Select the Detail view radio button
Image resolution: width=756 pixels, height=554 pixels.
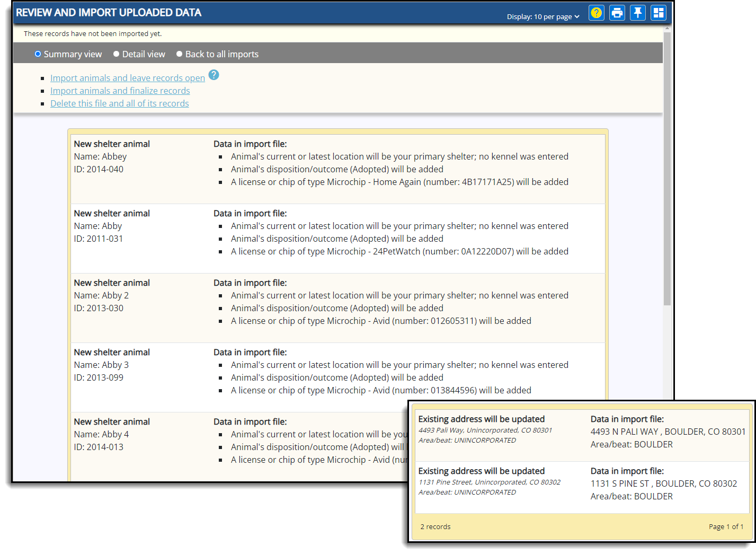(116, 54)
